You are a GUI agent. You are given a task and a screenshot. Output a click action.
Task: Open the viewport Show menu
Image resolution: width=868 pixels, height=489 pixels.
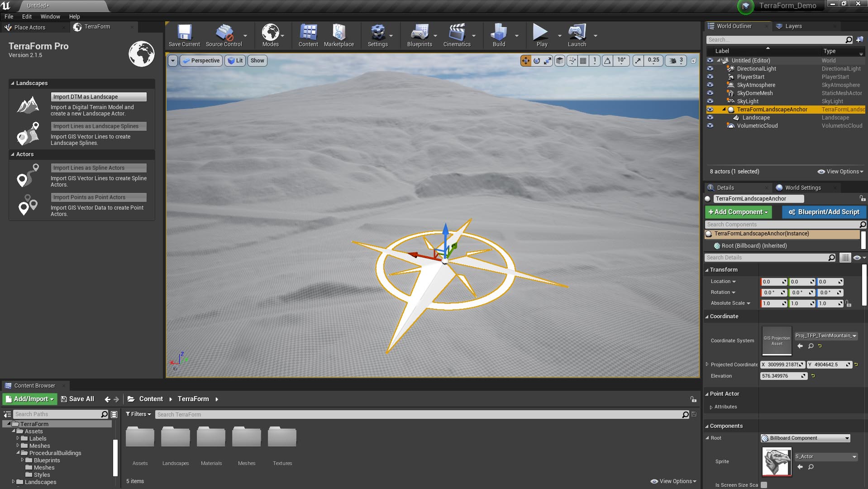pos(258,61)
